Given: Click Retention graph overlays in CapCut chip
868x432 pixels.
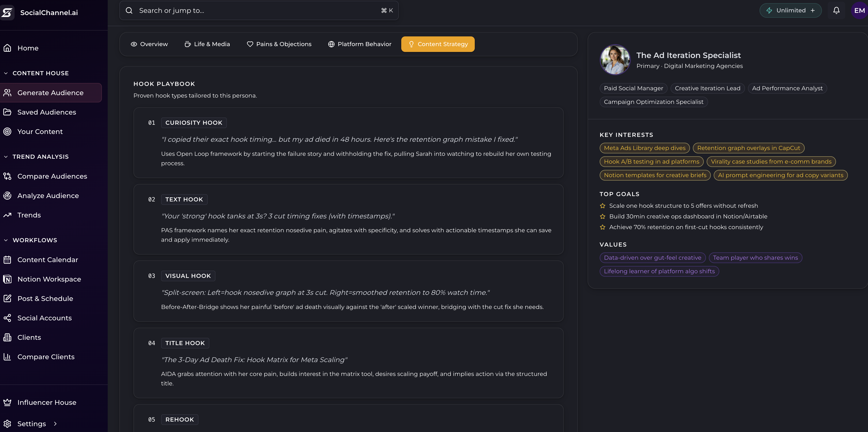Looking at the screenshot, I should tap(748, 148).
